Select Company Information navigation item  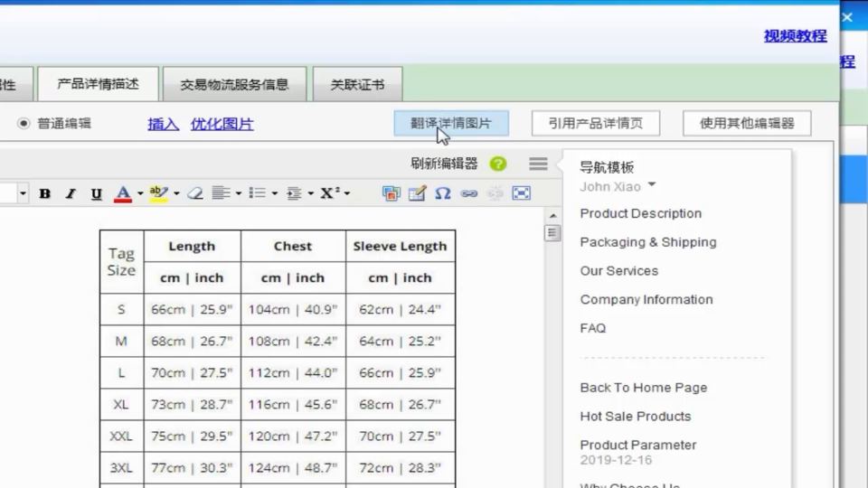pyautogui.click(x=646, y=300)
